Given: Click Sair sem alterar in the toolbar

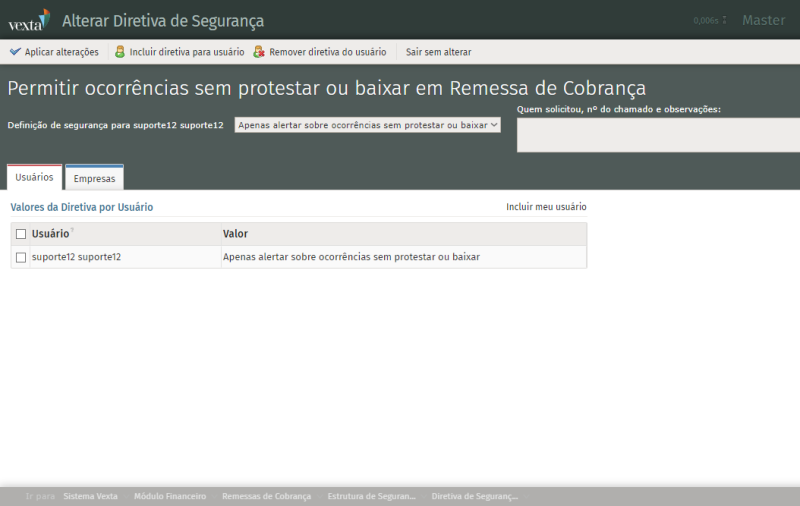Looking at the screenshot, I should click(x=438, y=52).
